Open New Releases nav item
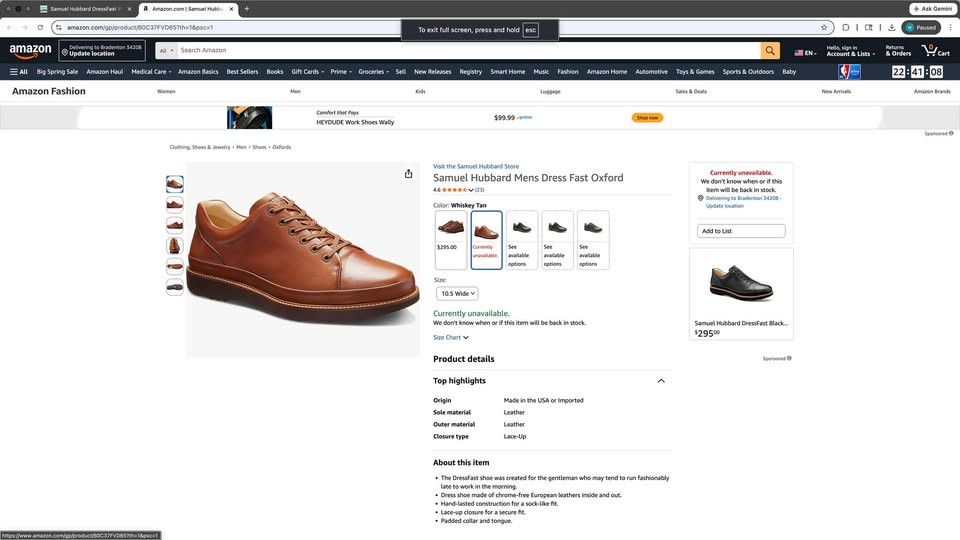The height and width of the screenshot is (540, 960). 432,72
